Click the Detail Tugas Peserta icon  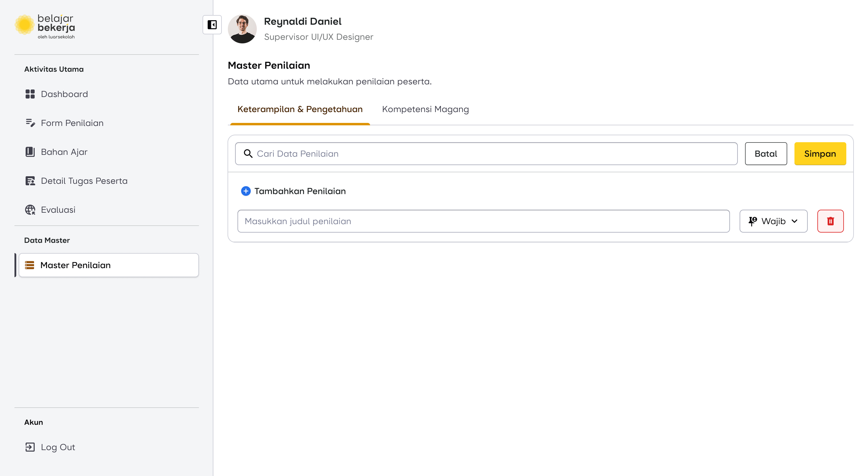30,181
